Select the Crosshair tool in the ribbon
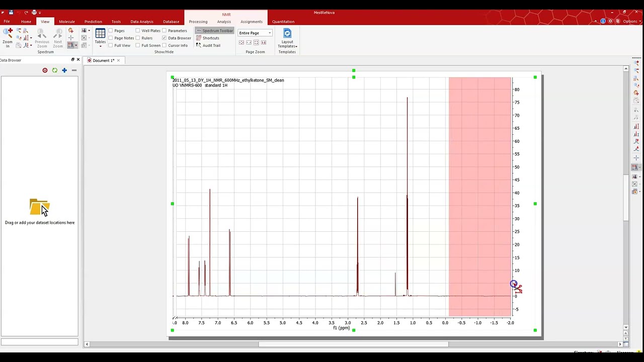 pyautogui.click(x=71, y=38)
